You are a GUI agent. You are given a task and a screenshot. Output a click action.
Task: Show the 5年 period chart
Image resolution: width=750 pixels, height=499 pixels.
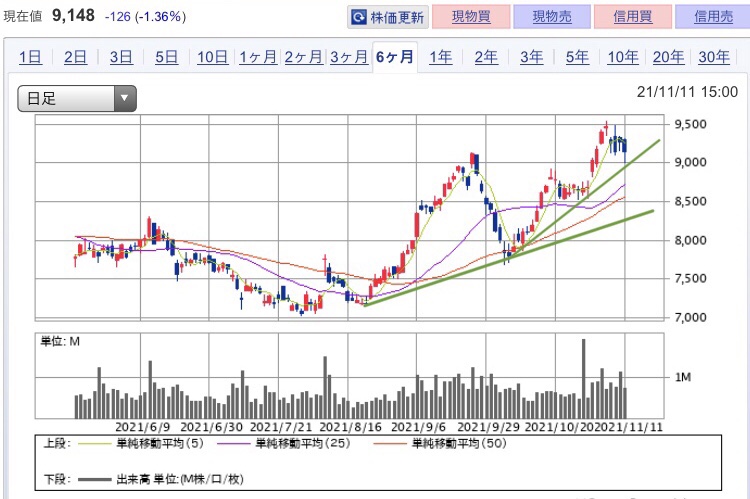(577, 57)
